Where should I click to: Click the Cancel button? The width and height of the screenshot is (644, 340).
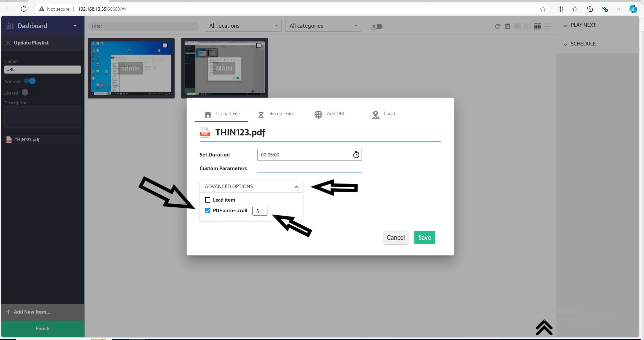tap(396, 237)
